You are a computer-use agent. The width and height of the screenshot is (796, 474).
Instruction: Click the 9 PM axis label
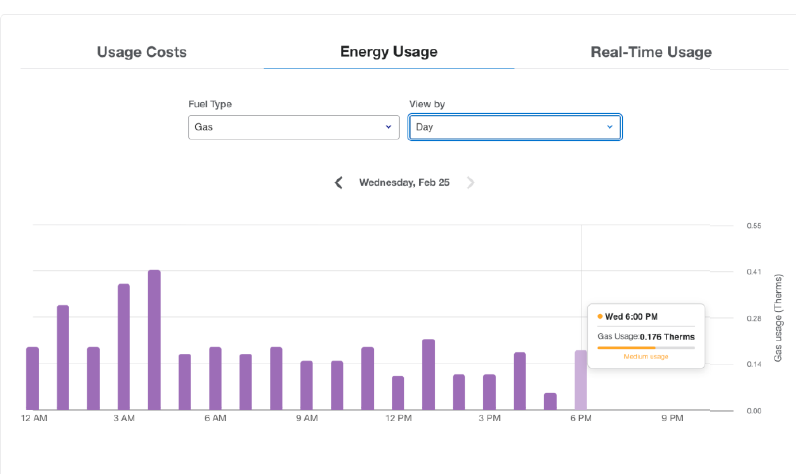tap(672, 418)
